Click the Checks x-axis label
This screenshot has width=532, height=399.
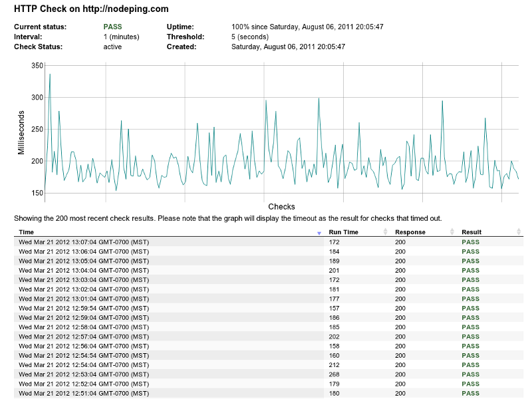tap(281, 207)
